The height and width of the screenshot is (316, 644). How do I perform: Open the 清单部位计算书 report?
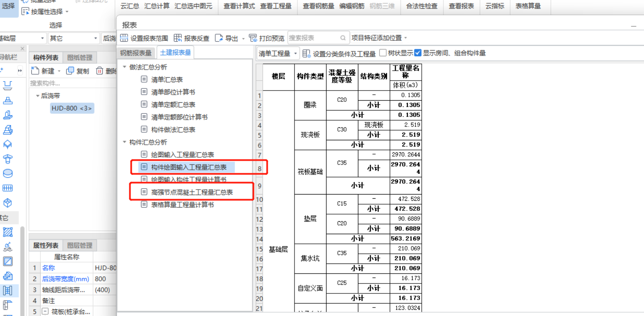173,92
